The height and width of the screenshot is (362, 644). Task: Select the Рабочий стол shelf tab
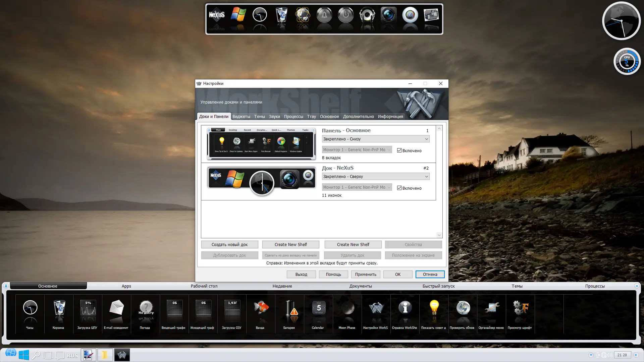coord(204,286)
